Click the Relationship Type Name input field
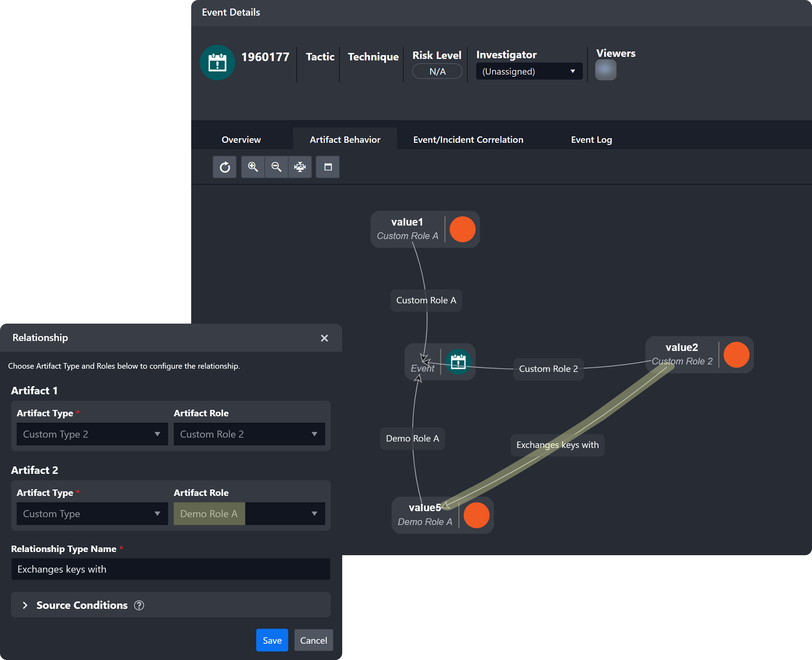Viewport: 812px width, 660px height. coord(171,569)
